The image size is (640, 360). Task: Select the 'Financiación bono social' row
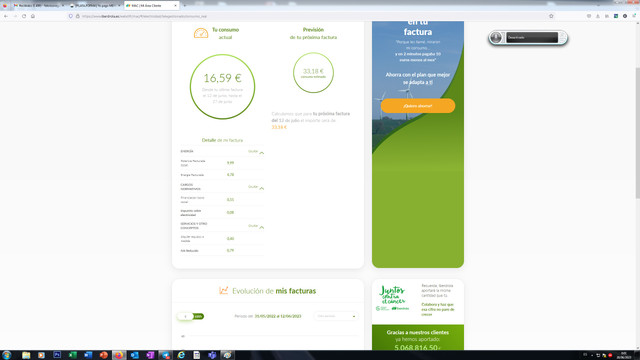[222, 200]
